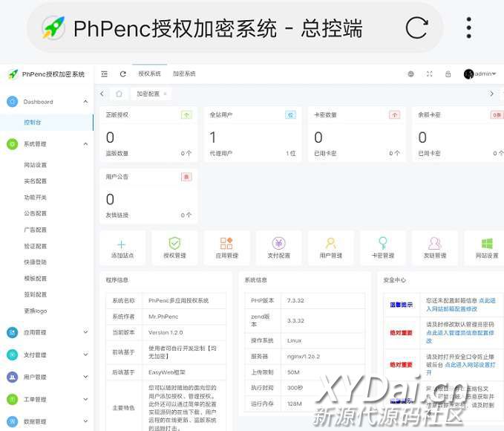
Task: Open 卡密管理 shortcut icon
Action: click(x=382, y=244)
